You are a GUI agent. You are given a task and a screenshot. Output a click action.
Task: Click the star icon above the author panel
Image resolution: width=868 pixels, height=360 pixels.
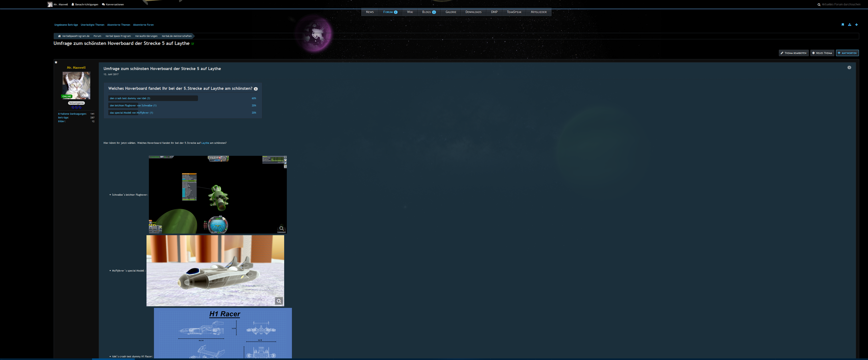[x=56, y=63]
